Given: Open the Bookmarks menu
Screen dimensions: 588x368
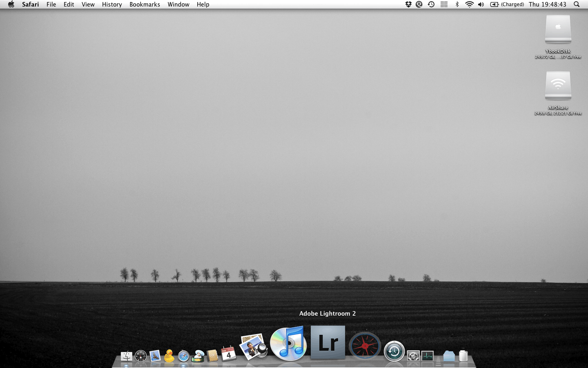Looking at the screenshot, I should click(145, 4).
